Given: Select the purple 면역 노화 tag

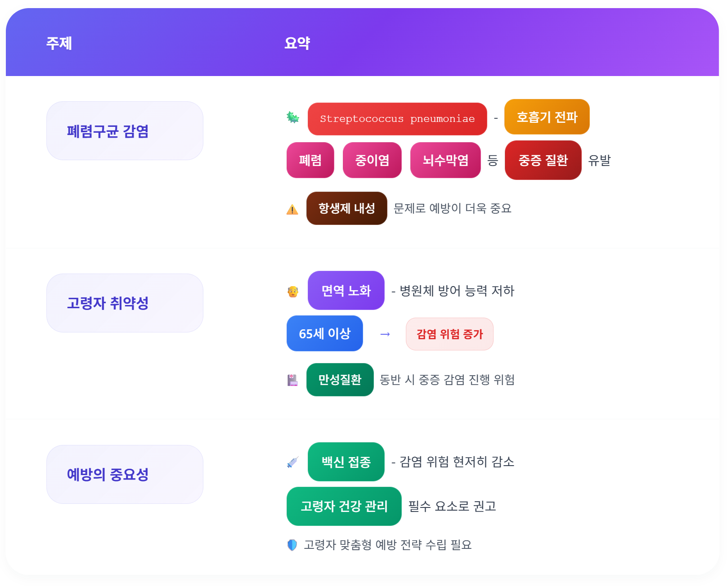Looking at the screenshot, I should coord(346,291).
